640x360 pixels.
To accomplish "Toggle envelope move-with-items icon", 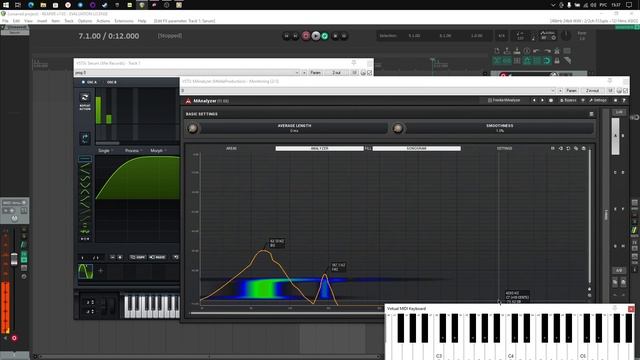I will 527,61.
